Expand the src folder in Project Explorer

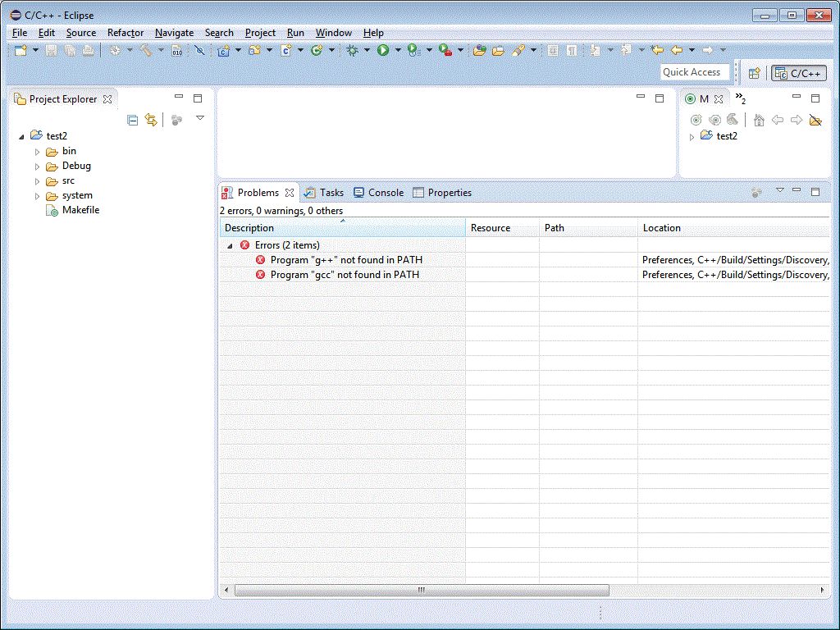[x=37, y=181]
